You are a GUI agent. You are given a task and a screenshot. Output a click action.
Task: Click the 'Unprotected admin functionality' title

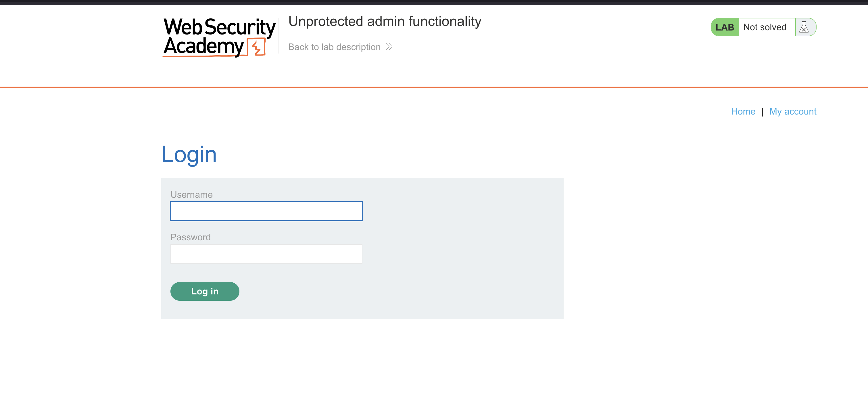(x=385, y=21)
